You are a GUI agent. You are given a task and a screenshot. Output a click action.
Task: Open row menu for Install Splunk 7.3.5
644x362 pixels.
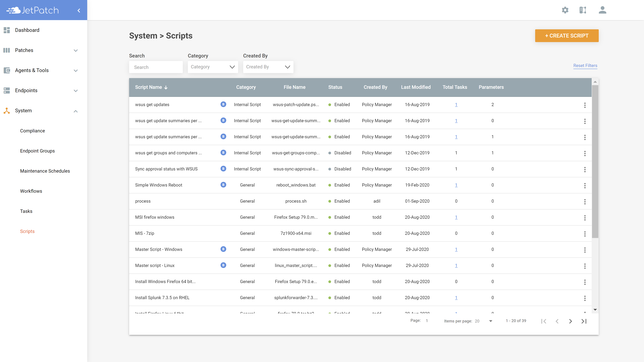(x=585, y=298)
